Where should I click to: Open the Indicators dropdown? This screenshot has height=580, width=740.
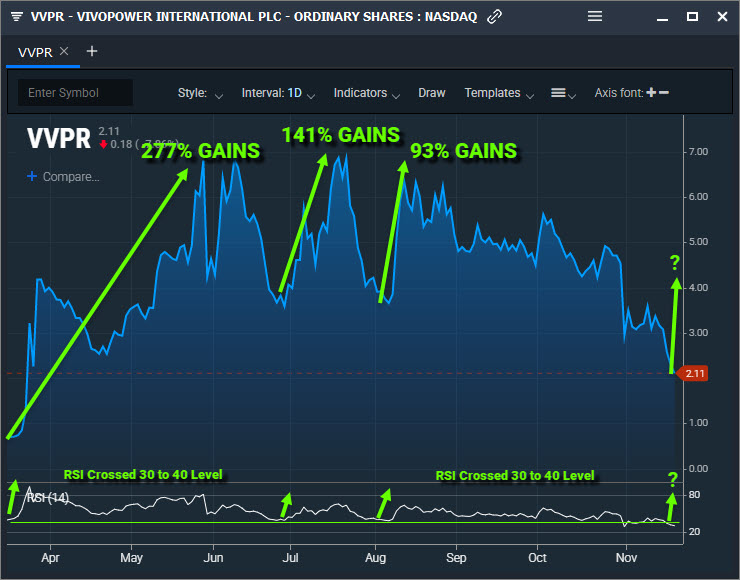coord(366,93)
